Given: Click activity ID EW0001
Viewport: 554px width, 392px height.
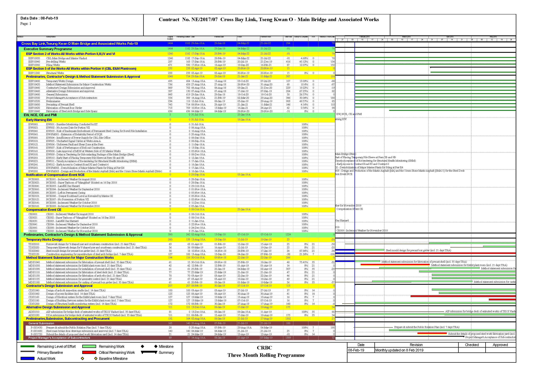Looking at the screenshot, I should 33,125.
